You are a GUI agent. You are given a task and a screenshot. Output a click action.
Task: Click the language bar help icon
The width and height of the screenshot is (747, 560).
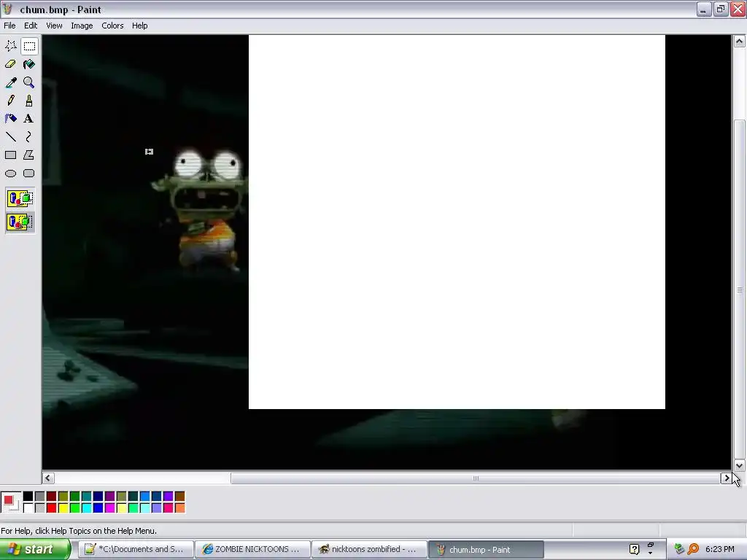tap(634, 549)
